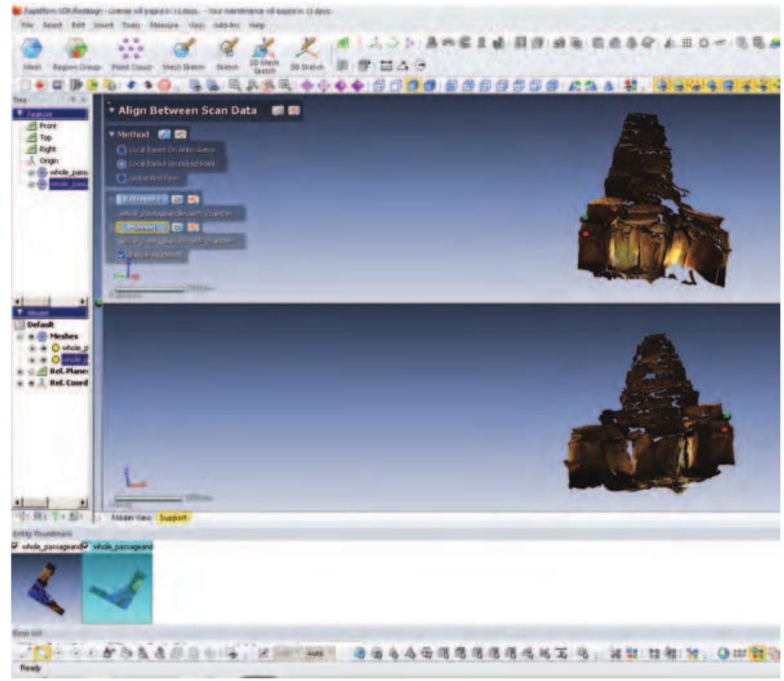784x681 pixels.
Task: Activate the Point Cloud mode icon
Action: tap(132, 50)
